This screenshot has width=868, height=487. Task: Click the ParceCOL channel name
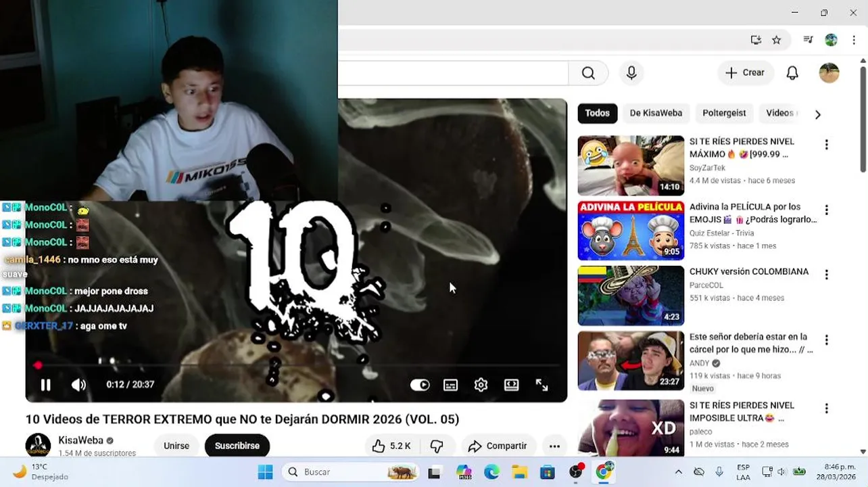[706, 285]
